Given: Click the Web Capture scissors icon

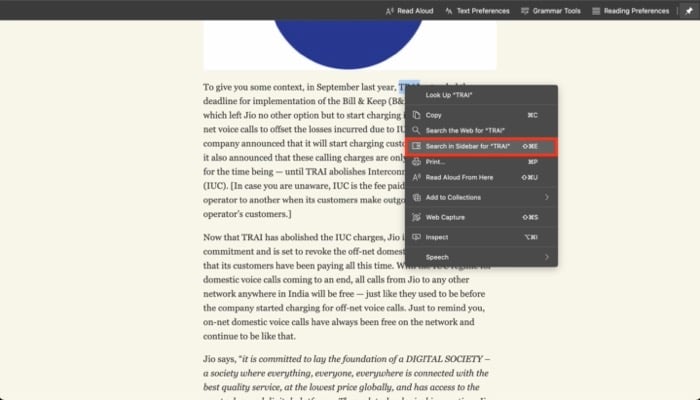Looking at the screenshot, I should coord(416,217).
